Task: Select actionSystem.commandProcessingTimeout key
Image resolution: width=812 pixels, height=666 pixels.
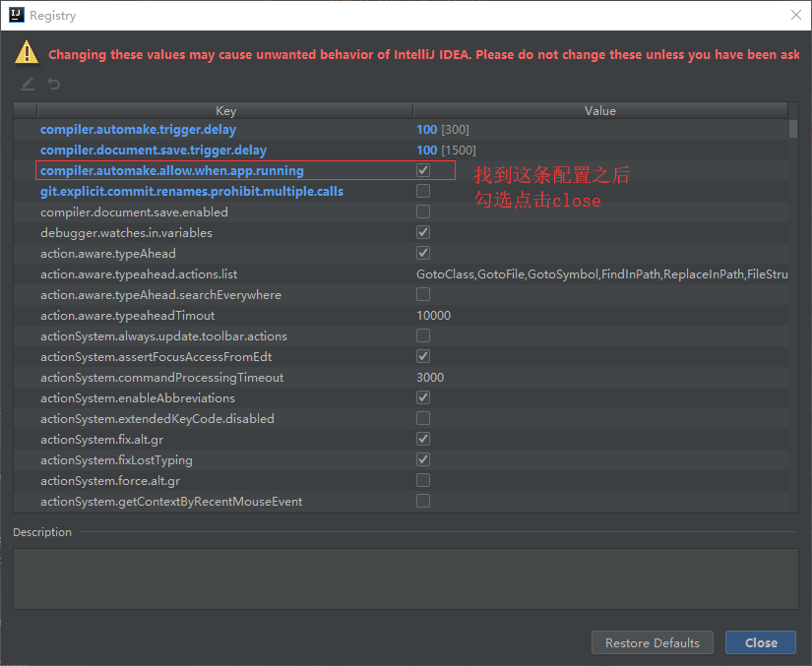Action: point(162,378)
